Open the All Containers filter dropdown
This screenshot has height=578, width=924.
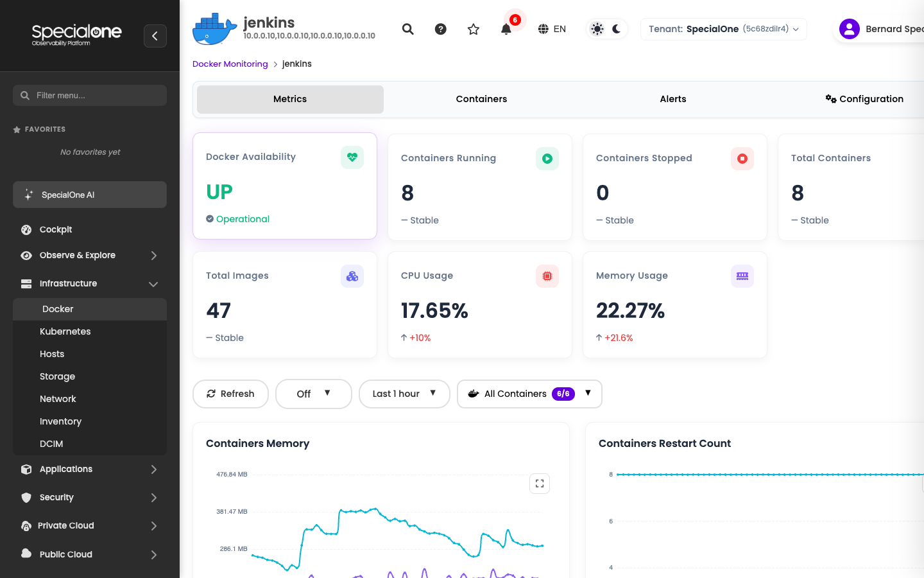point(529,394)
